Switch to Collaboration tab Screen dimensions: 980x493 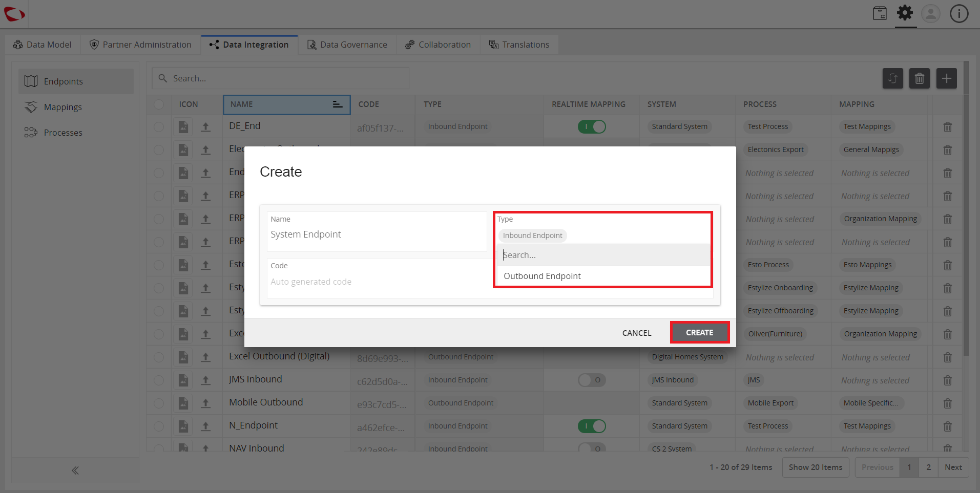pos(438,45)
